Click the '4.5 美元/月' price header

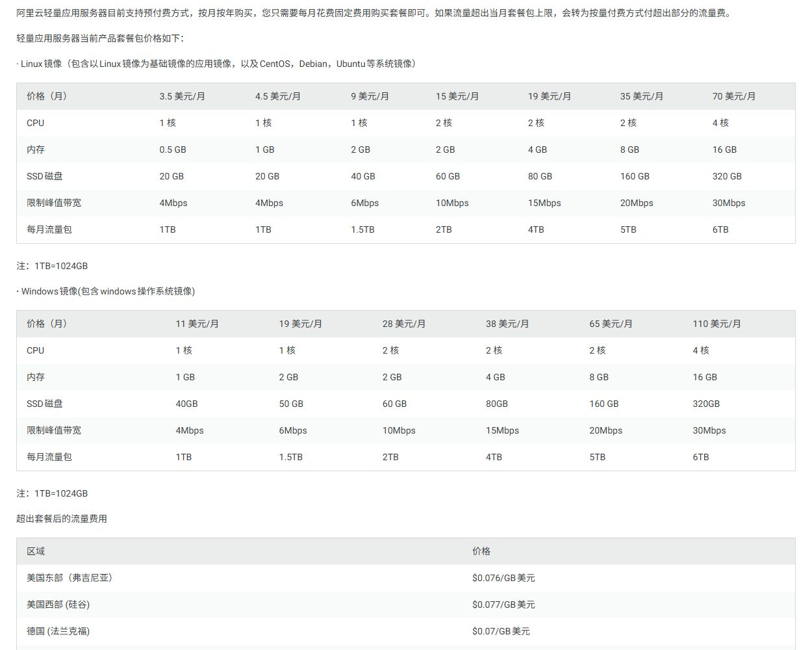[277, 96]
